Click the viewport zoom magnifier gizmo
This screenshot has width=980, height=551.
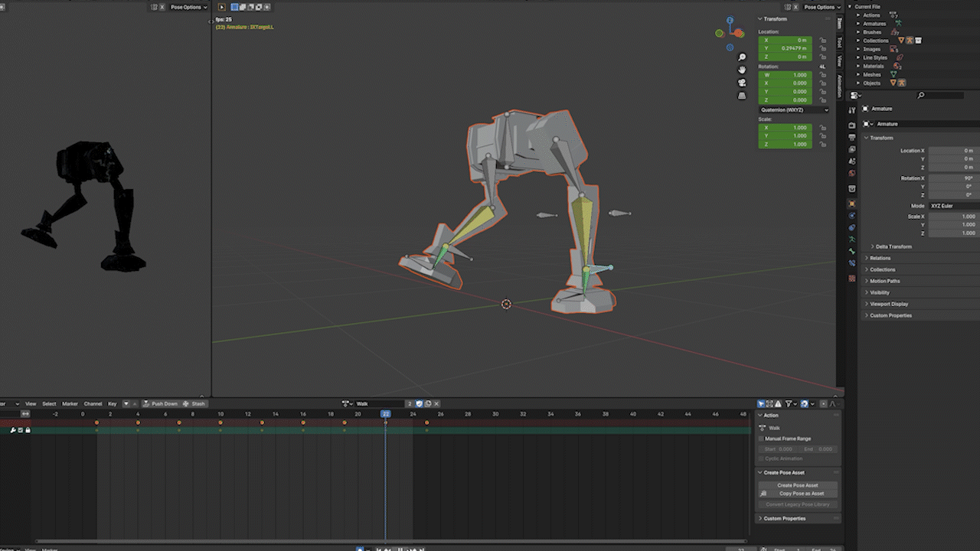pyautogui.click(x=742, y=57)
